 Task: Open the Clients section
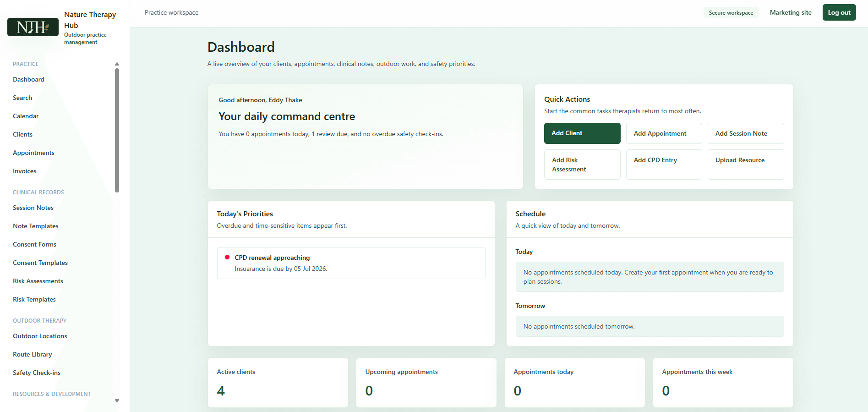[22, 134]
